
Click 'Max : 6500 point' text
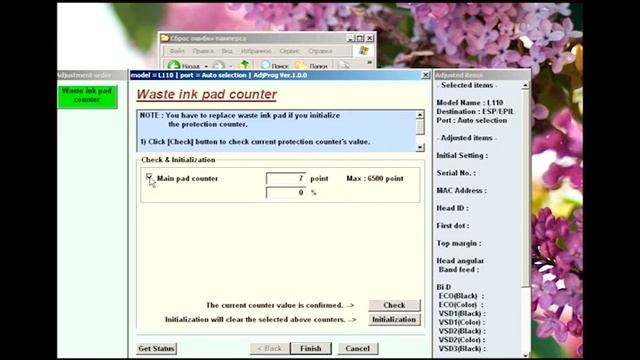375,178
